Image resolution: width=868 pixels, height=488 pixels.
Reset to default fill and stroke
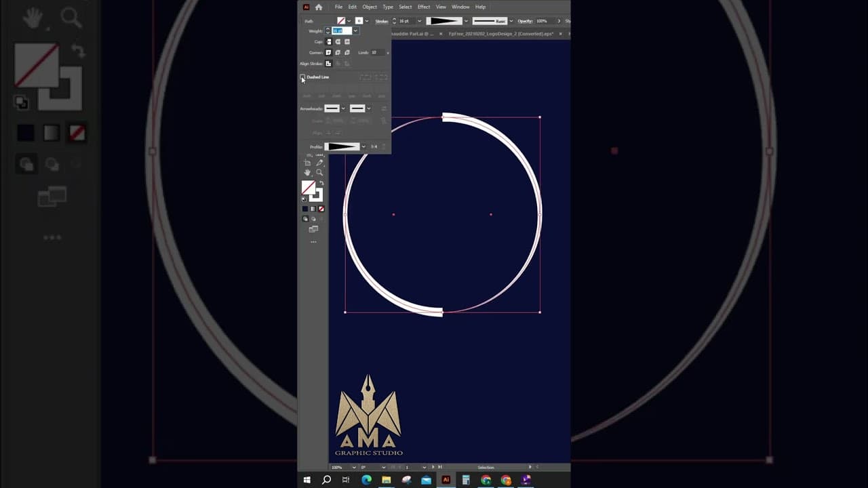click(x=304, y=199)
